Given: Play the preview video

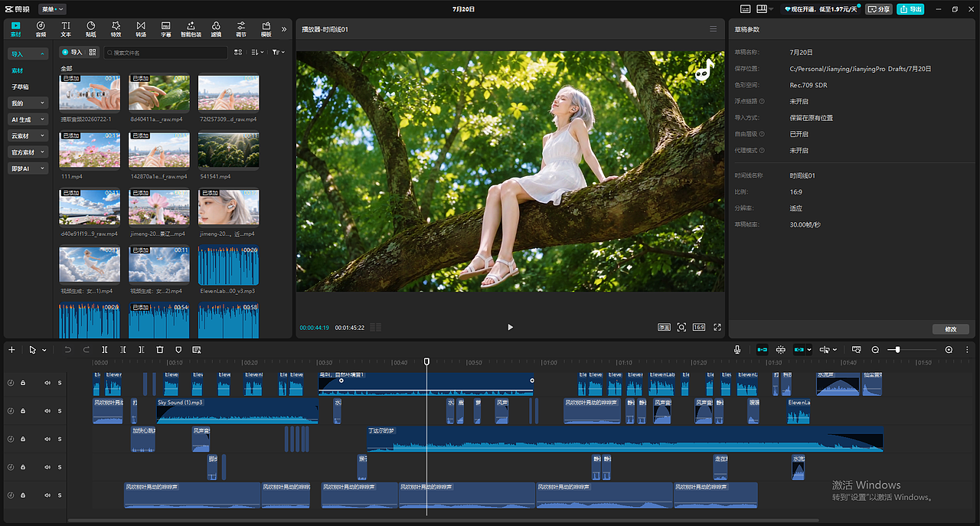Looking at the screenshot, I should (511, 327).
